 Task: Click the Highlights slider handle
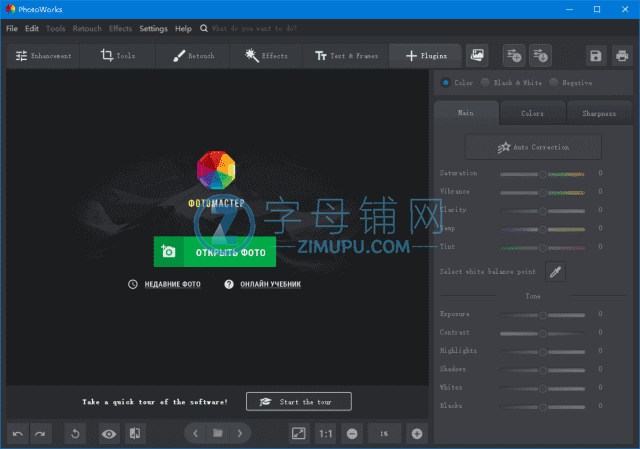point(543,352)
